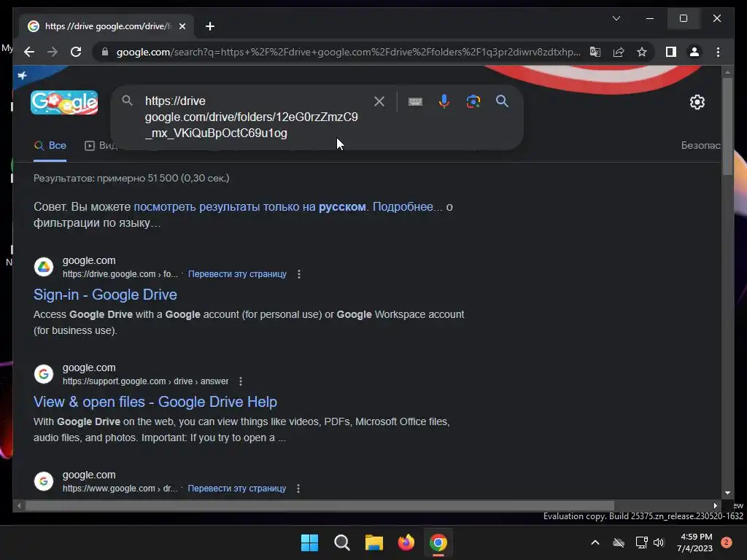The image size is (747, 560).
Task: Open network status tray icon
Action: click(x=641, y=542)
